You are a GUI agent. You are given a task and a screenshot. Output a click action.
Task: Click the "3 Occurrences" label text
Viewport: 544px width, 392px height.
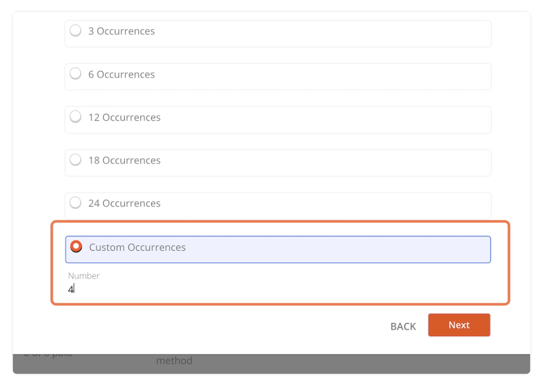(121, 31)
